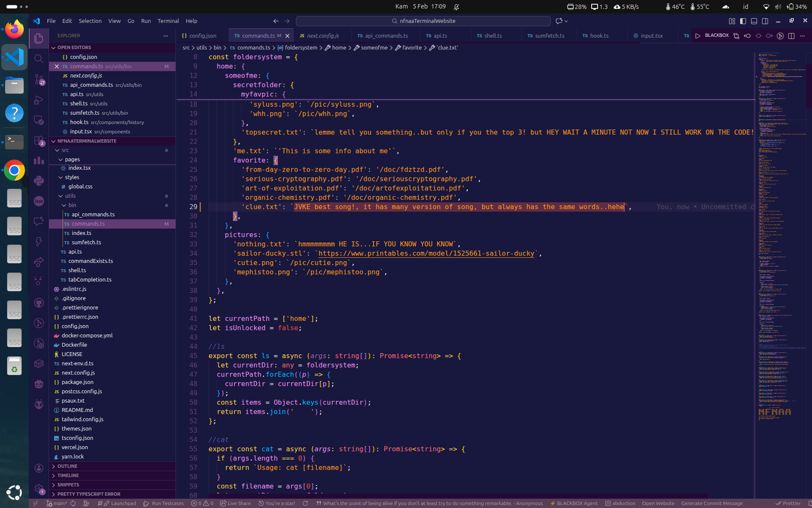Open the Extensions view in activity bar
The height and width of the screenshot is (508, 812).
38,140
